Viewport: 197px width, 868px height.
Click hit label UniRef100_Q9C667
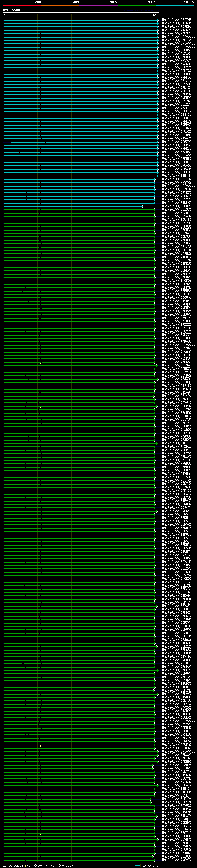[x=176, y=165]
